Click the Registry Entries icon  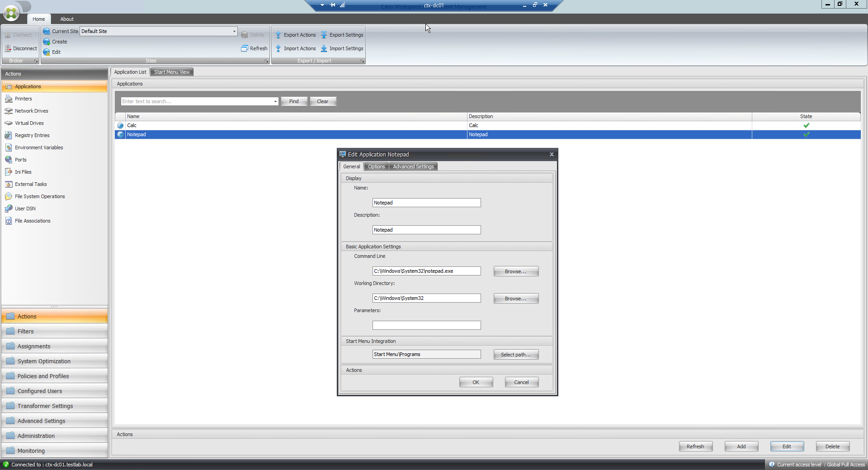pyautogui.click(x=9, y=135)
